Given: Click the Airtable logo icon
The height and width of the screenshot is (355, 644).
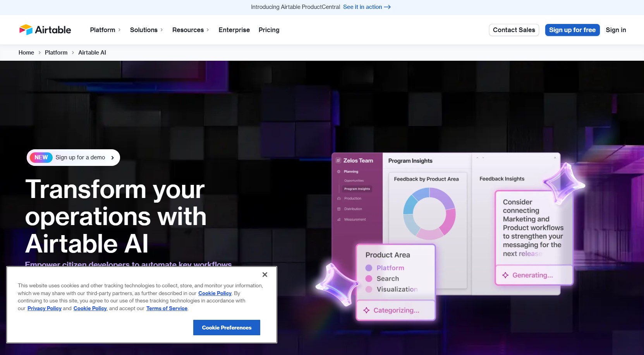Looking at the screenshot, I should point(26,30).
